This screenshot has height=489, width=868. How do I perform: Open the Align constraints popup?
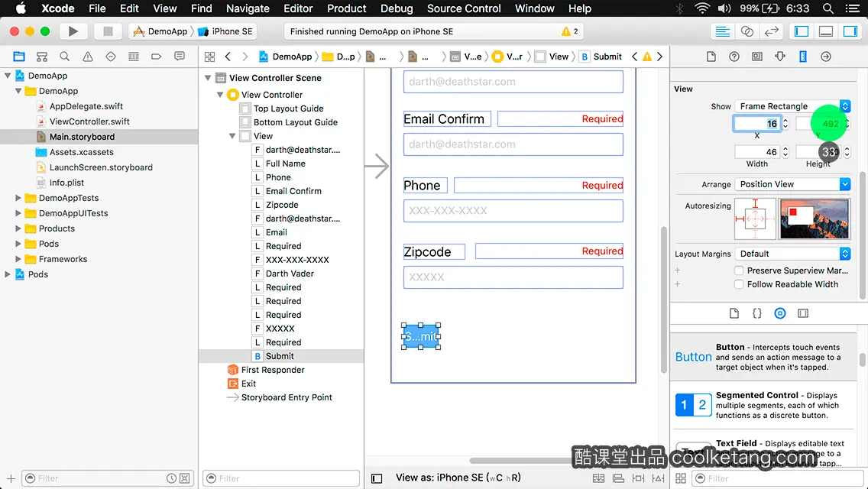tap(618, 478)
